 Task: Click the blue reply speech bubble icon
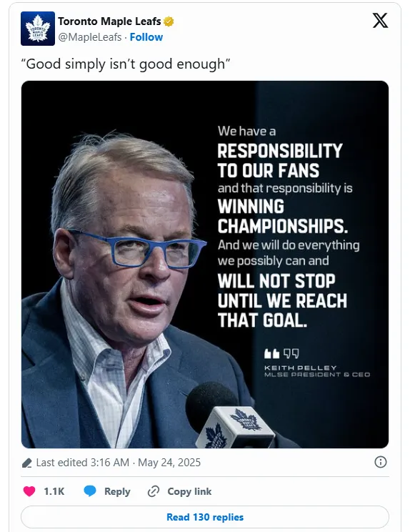tap(90, 491)
